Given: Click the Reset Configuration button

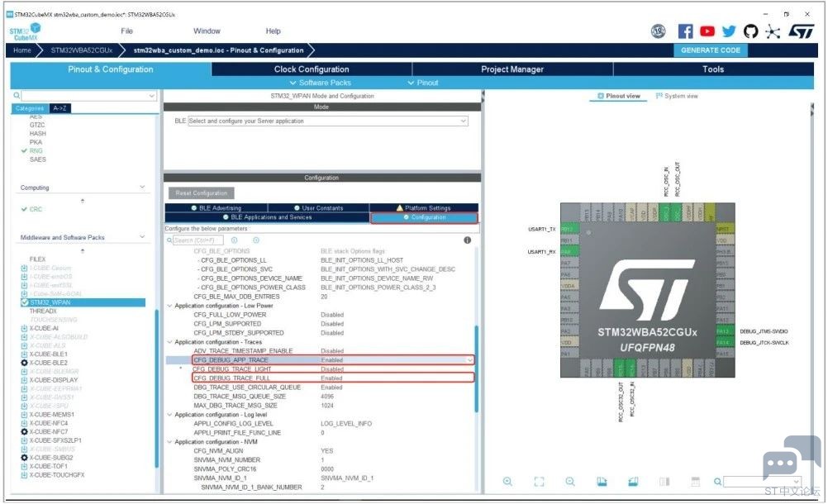Looking at the screenshot, I should click(201, 193).
